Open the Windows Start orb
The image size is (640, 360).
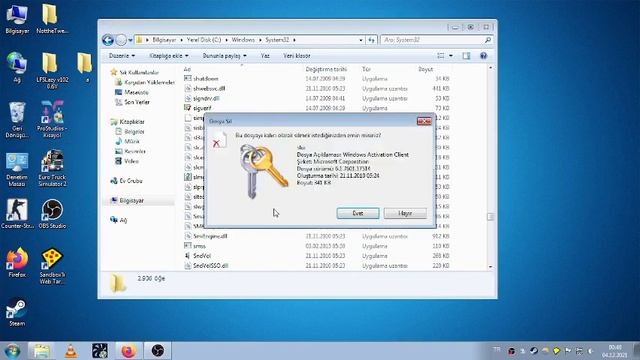(12, 351)
